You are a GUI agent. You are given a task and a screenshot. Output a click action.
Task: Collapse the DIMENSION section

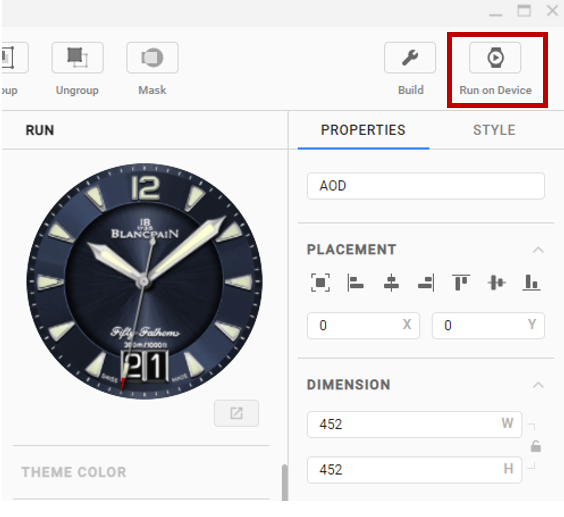[538, 385]
